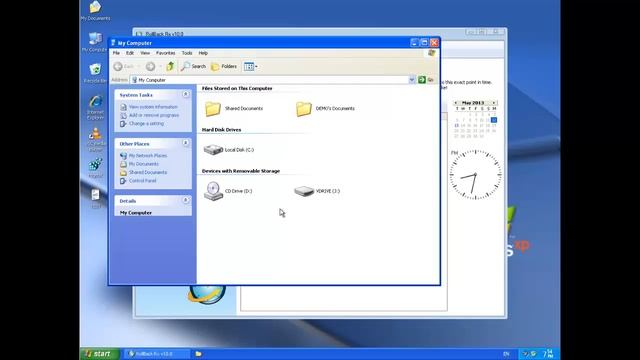Click the EN language indicator
Viewport: 640px width, 360px height.
point(506,354)
